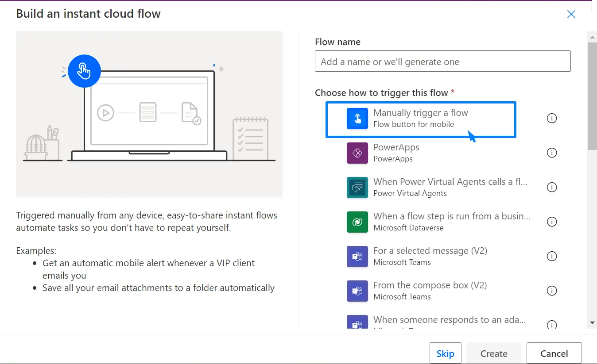Open info for 'For a selected message (V2)'

point(552,257)
